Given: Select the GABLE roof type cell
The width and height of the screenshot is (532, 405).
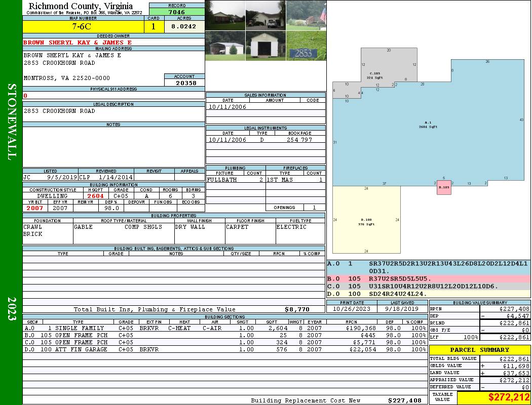Looking at the screenshot, I should pyautogui.click(x=124, y=233).
